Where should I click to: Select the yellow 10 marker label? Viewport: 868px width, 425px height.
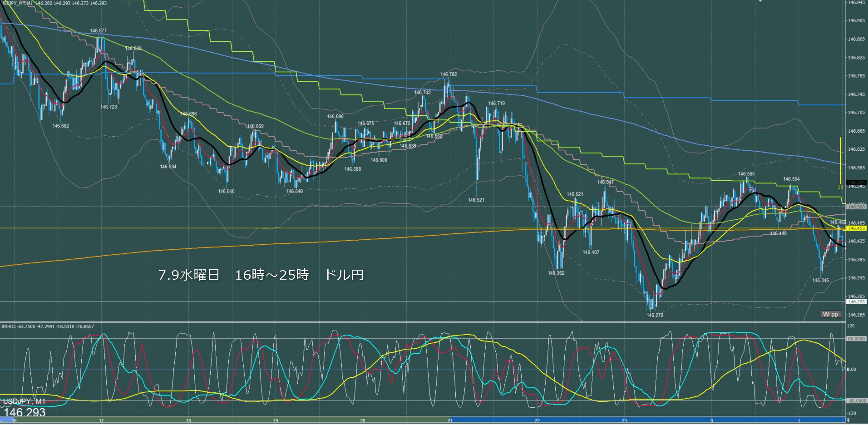[840, 187]
